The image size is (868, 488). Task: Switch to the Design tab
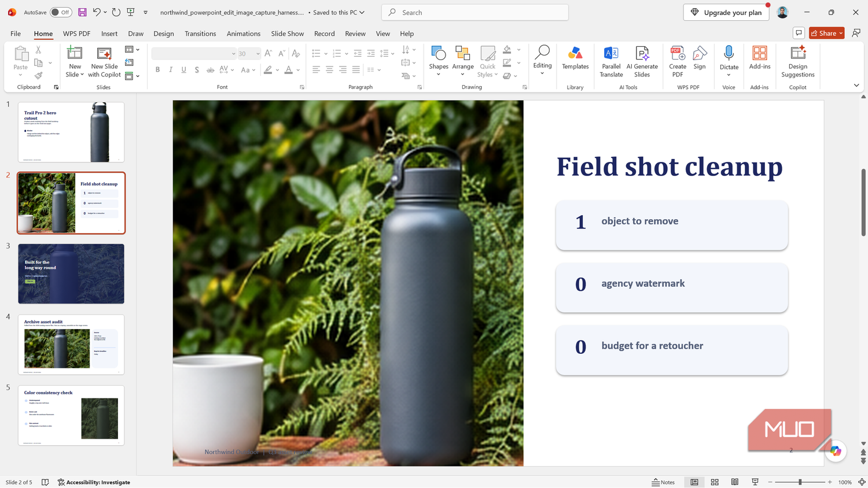(164, 34)
